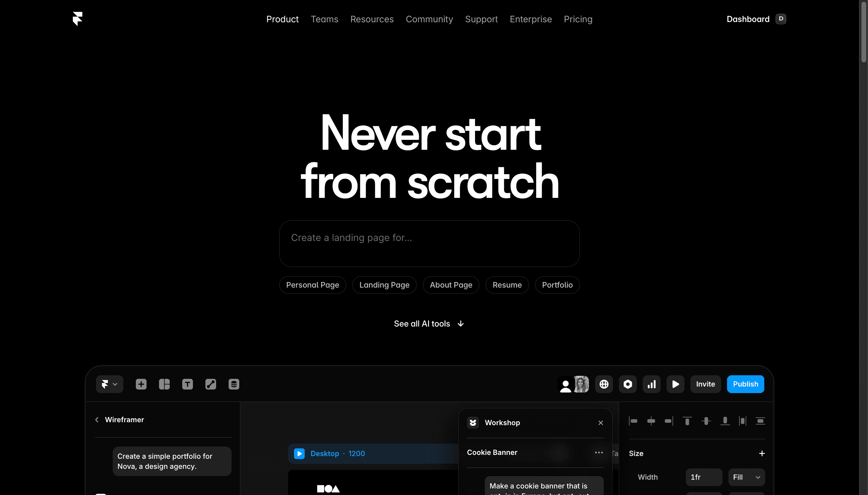Image resolution: width=868 pixels, height=495 pixels.
Task: Click the Width 1fr value field
Action: coord(704,477)
